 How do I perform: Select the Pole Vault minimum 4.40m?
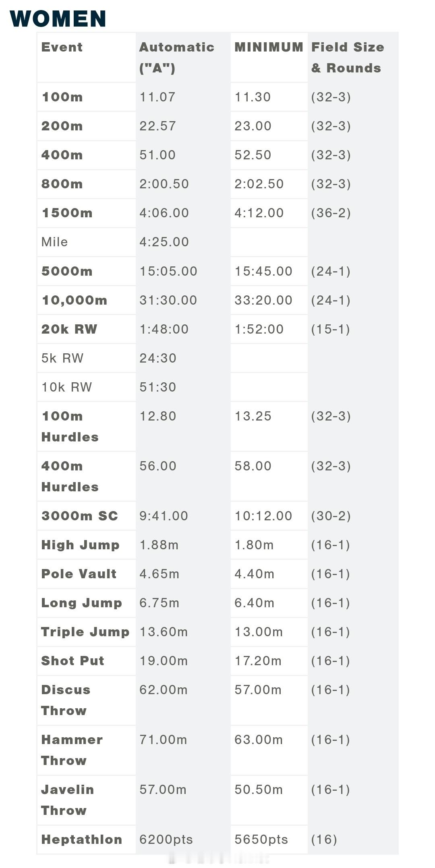pos(254,574)
